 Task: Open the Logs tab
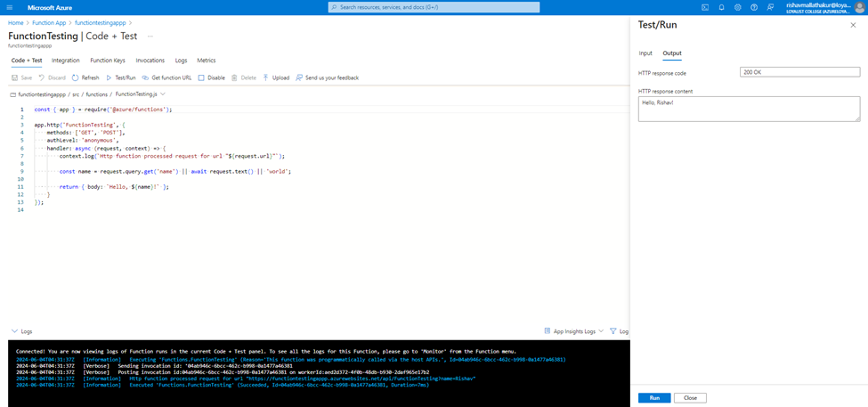tap(181, 61)
